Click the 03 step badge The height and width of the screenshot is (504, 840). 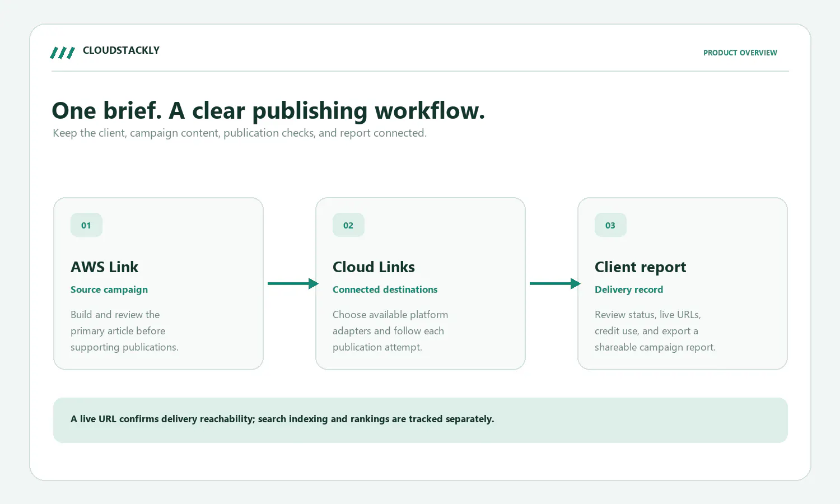(x=610, y=225)
